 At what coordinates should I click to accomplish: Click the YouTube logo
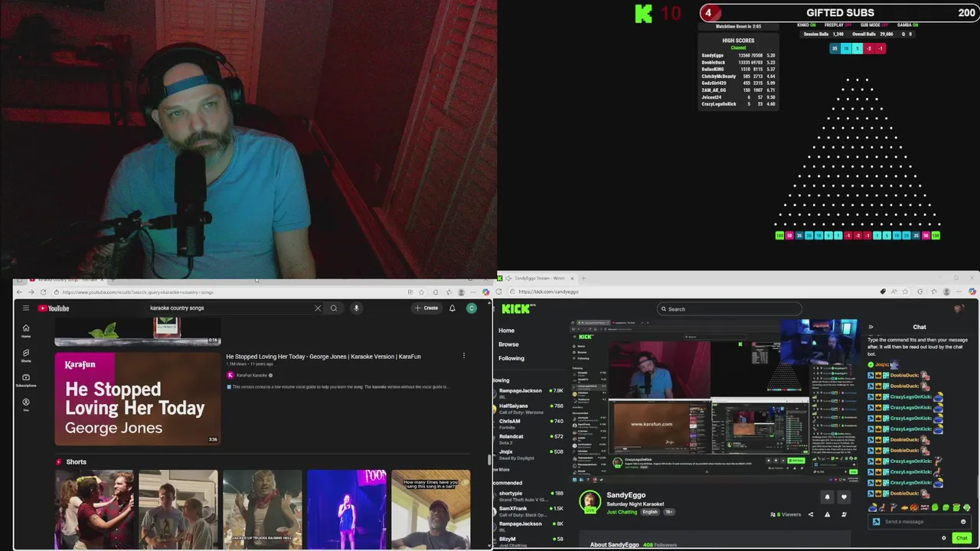click(x=54, y=308)
